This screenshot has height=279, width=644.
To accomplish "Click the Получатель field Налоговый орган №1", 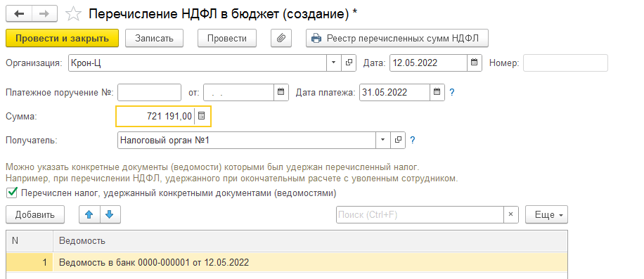I will (x=247, y=140).
